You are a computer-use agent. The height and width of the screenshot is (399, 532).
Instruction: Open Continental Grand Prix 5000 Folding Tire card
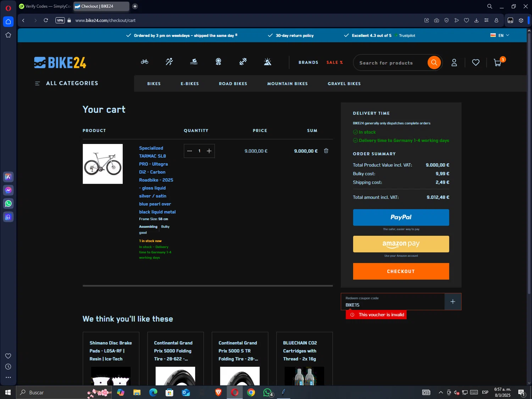point(175,359)
